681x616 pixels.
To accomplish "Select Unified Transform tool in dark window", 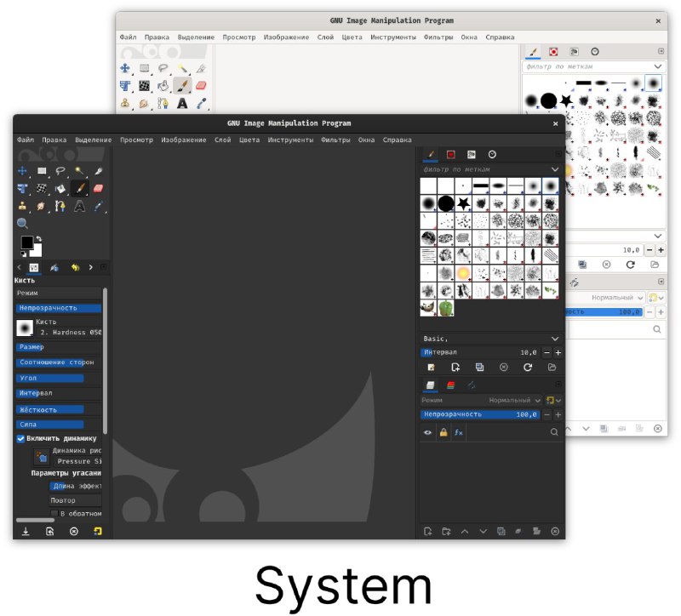I will coord(22,188).
